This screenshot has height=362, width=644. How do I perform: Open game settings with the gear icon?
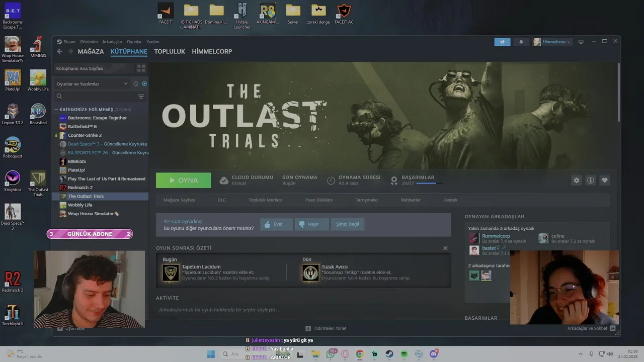(577, 180)
